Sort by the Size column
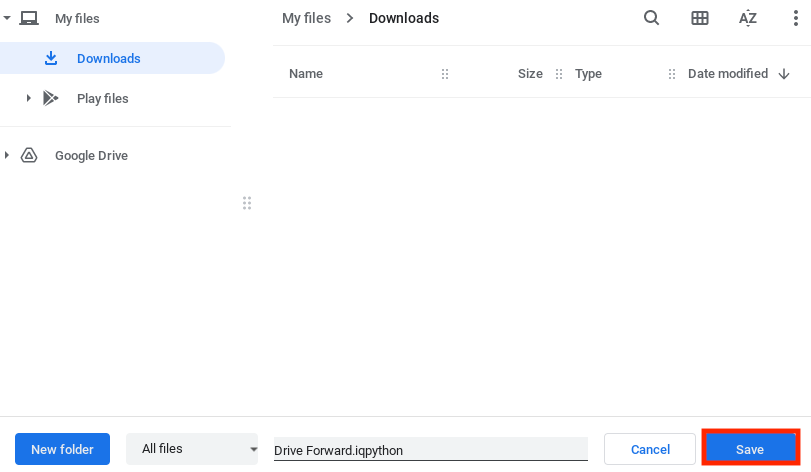This screenshot has width=811, height=472. pos(530,73)
